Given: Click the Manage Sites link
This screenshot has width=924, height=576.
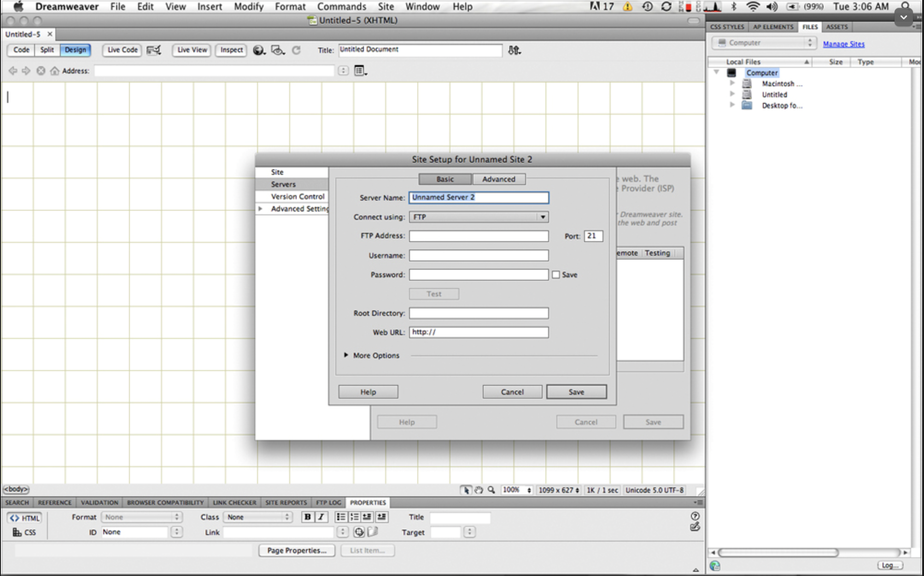Looking at the screenshot, I should point(843,44).
